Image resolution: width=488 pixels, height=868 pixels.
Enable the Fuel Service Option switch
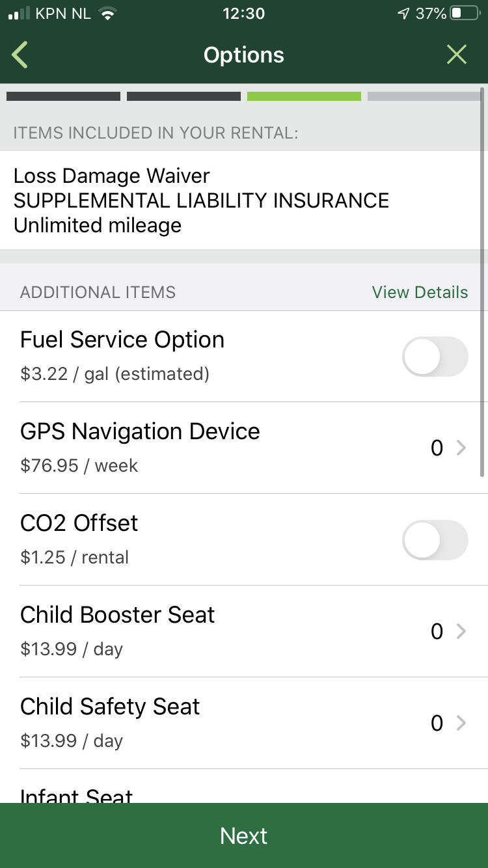click(x=435, y=357)
